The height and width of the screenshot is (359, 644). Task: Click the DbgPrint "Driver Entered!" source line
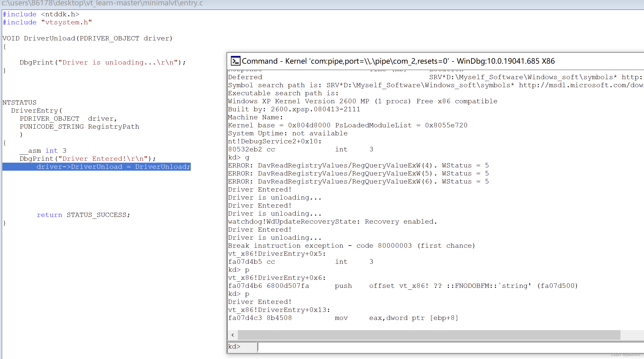coord(87,159)
